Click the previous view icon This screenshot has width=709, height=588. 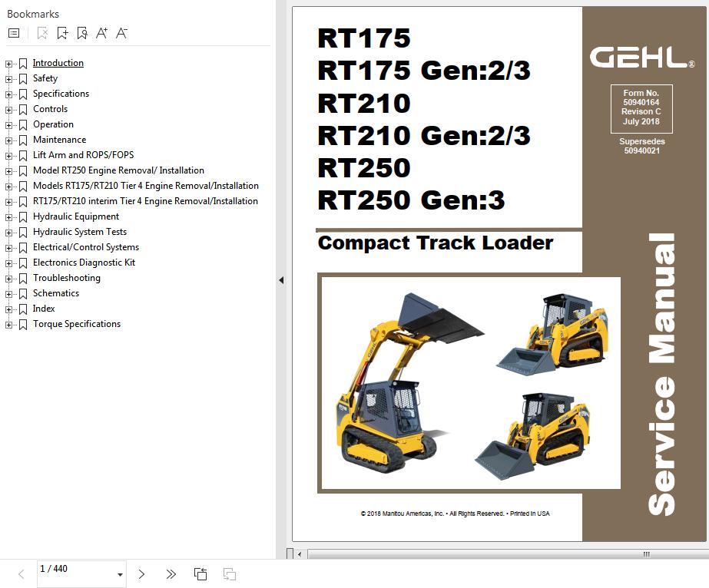(x=200, y=574)
